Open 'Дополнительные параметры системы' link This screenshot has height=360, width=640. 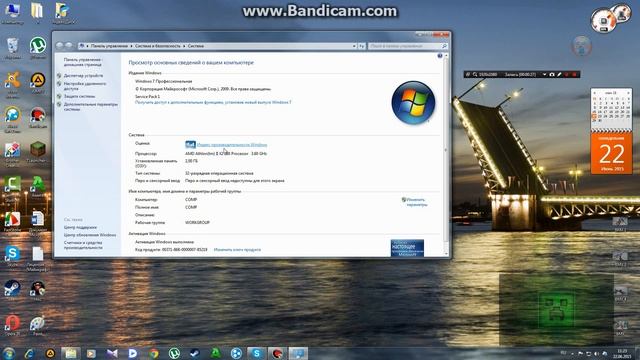(91, 107)
